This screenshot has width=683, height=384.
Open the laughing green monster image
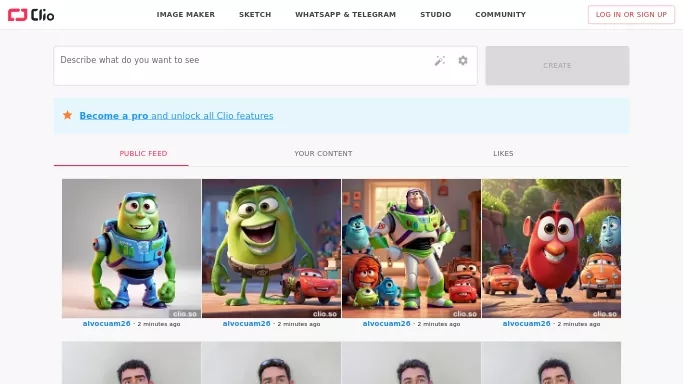[271, 248]
